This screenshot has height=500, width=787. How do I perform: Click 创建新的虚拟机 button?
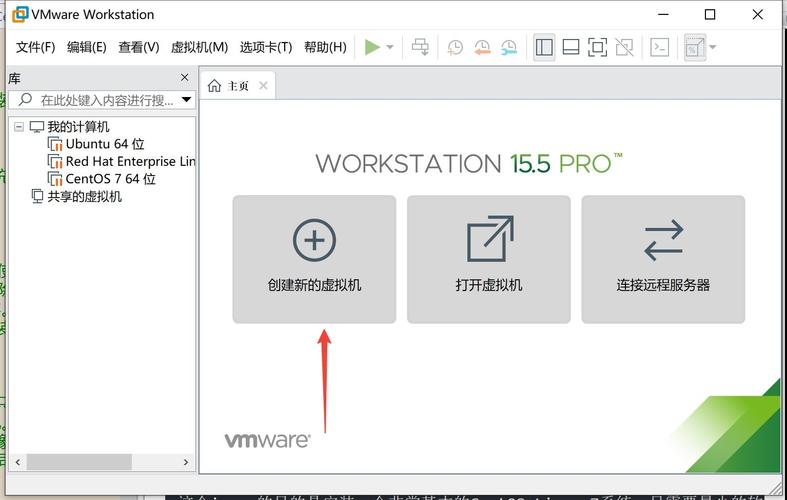coord(314,259)
